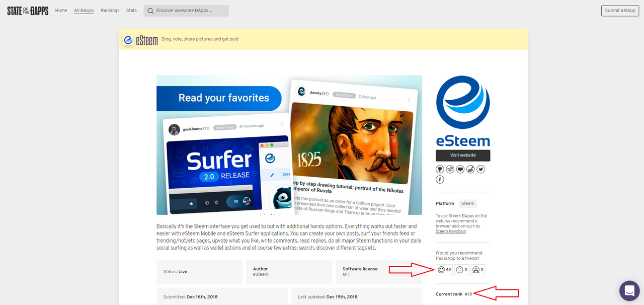Open the State of the DApps logo

pyautogui.click(x=28, y=11)
